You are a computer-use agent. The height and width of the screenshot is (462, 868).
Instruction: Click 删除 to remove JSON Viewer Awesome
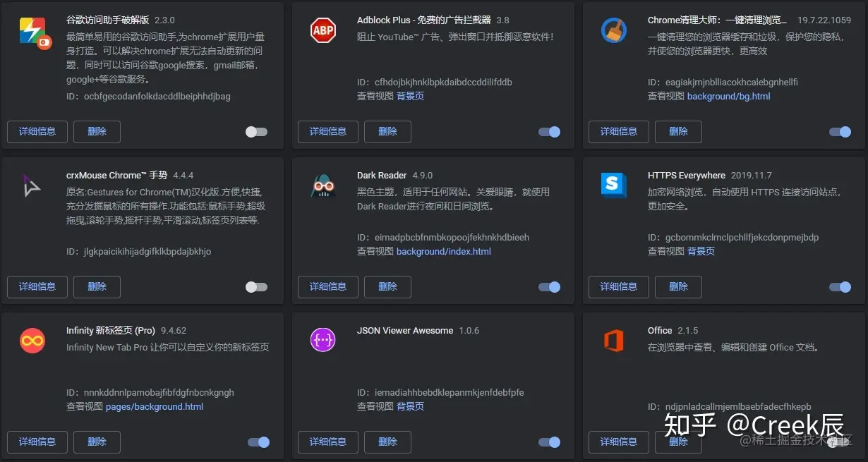[388, 442]
